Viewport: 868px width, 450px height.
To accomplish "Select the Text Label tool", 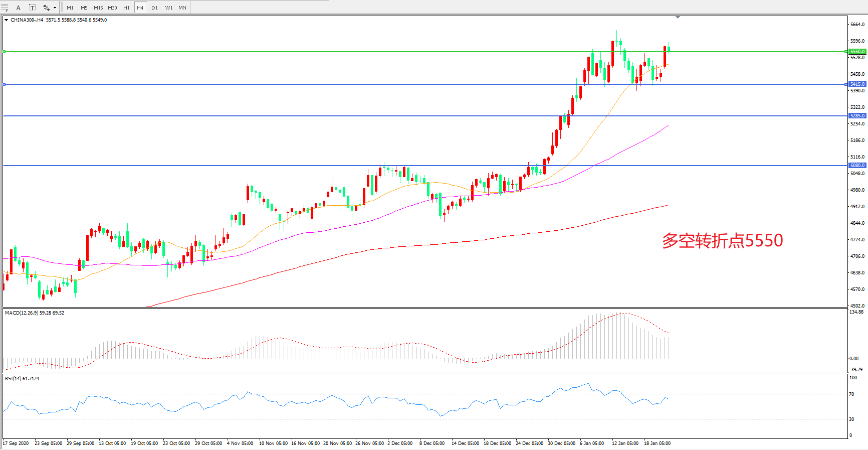I will click(x=32, y=8).
